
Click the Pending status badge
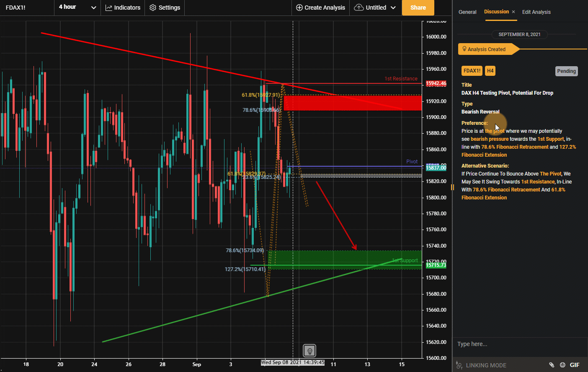coord(566,71)
